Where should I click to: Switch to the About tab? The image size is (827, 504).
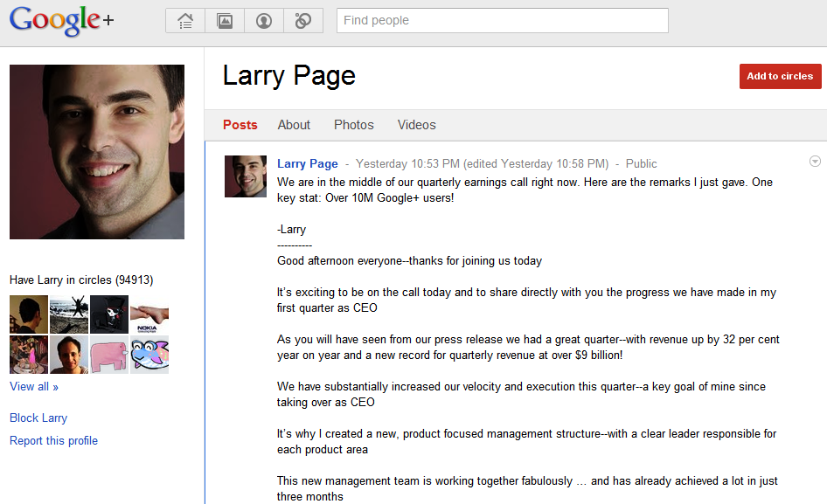click(x=294, y=125)
